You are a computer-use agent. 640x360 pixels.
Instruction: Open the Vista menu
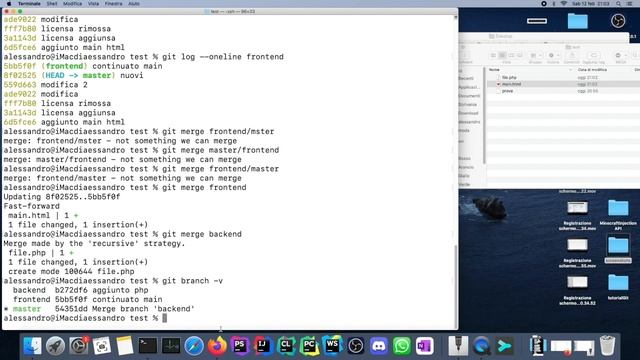point(93,4)
